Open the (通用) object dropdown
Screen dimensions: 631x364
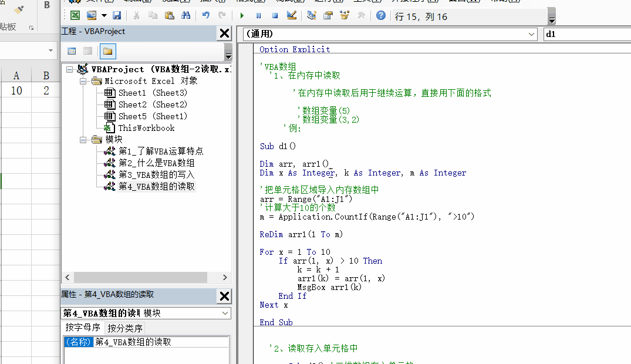click(x=531, y=34)
